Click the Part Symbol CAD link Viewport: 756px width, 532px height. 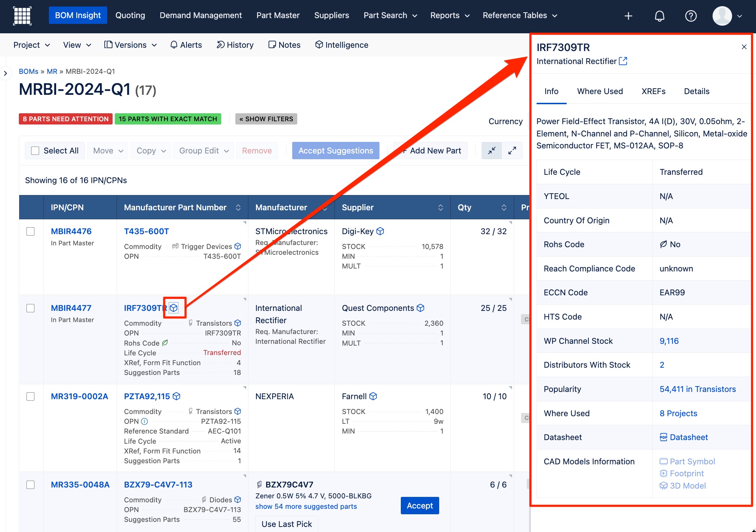click(687, 461)
